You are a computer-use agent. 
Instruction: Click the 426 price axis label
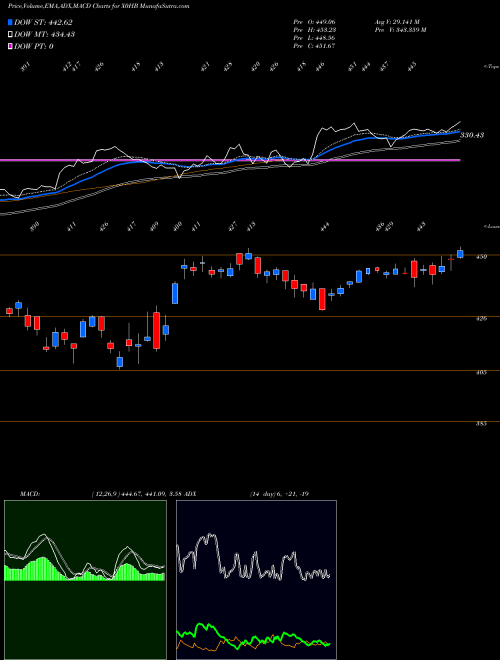click(x=481, y=319)
